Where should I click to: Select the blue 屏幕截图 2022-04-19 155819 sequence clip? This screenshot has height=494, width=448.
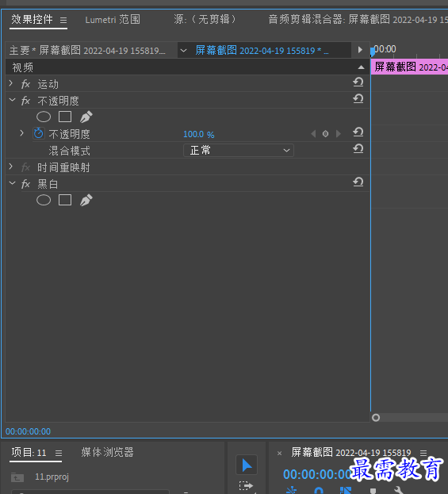pos(262,51)
